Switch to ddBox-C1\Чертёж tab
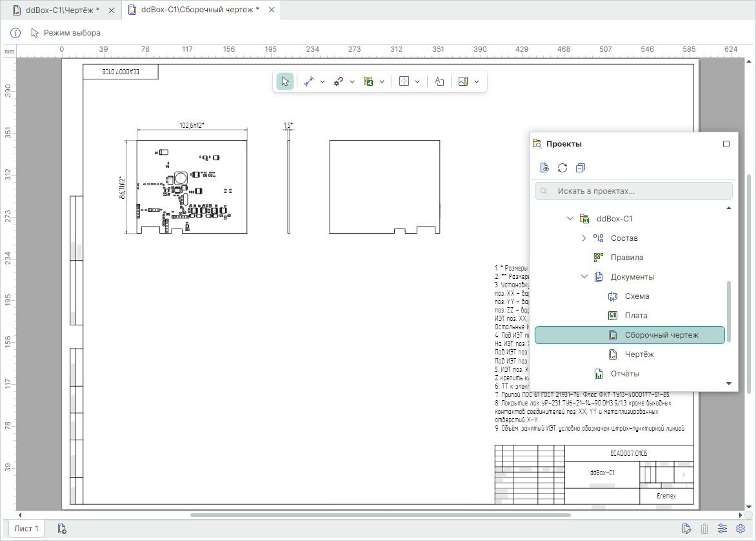Viewport: 756px width, 541px height. tap(63, 10)
